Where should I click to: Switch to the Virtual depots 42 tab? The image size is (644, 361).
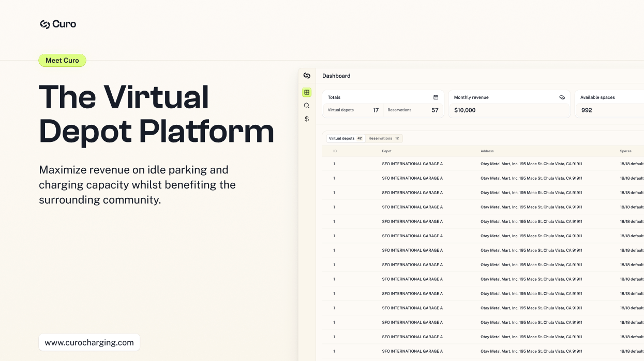345,138
